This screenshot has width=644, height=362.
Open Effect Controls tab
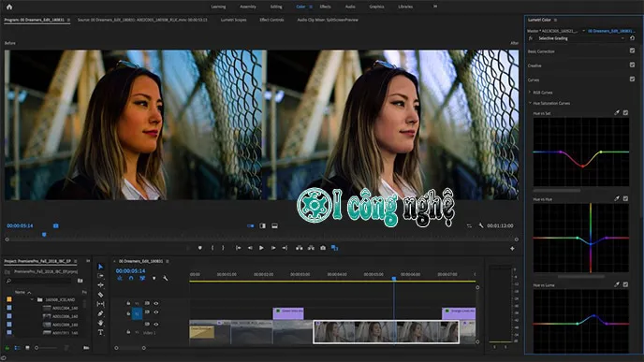[x=271, y=20]
